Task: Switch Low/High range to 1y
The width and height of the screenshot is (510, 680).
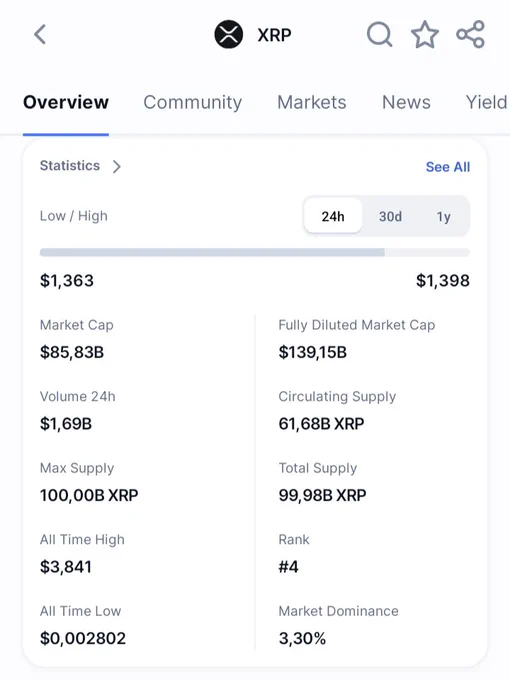Action: 443,216
